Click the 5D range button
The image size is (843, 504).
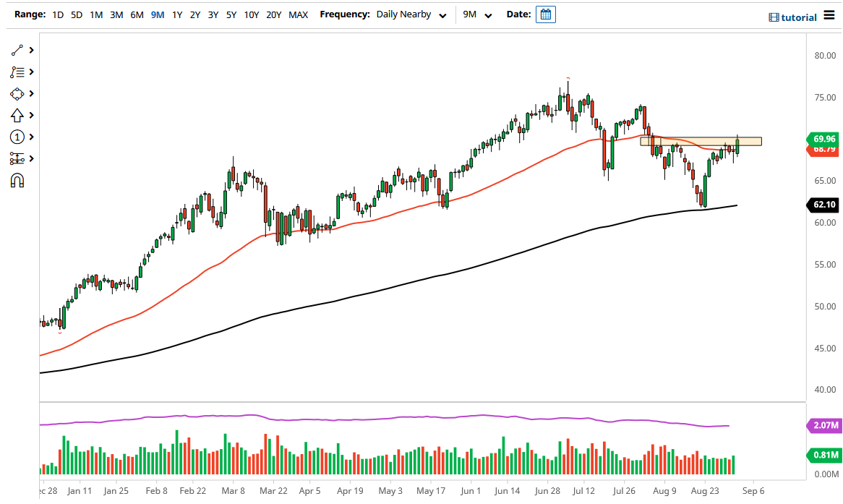(76, 14)
